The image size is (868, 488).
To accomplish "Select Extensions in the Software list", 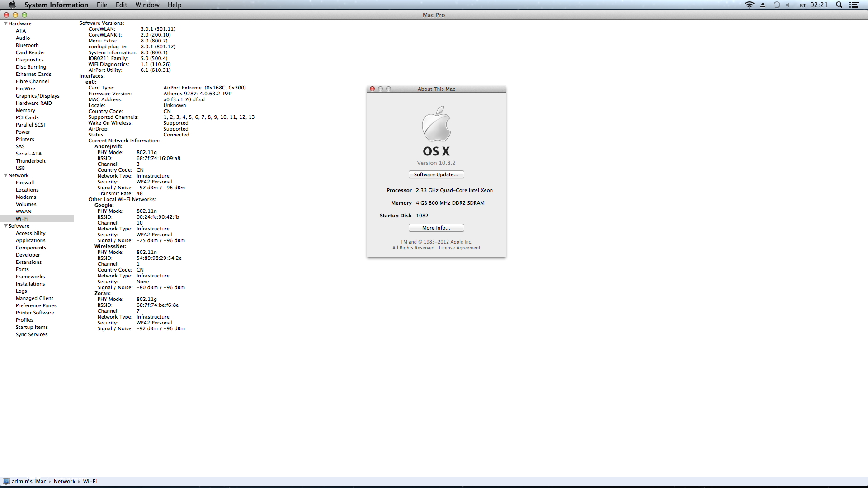I will pos(28,262).
